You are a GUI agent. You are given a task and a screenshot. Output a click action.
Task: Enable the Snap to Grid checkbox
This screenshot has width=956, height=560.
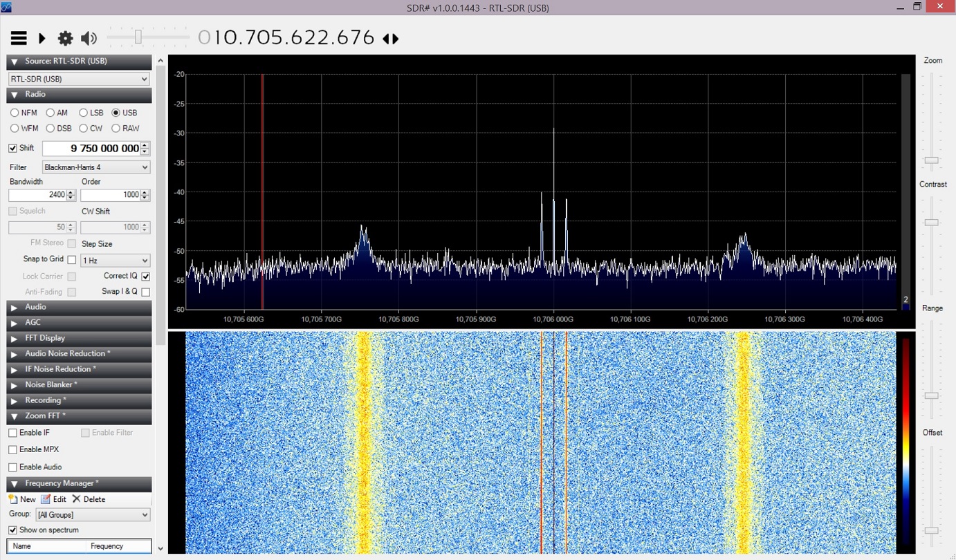(72, 260)
